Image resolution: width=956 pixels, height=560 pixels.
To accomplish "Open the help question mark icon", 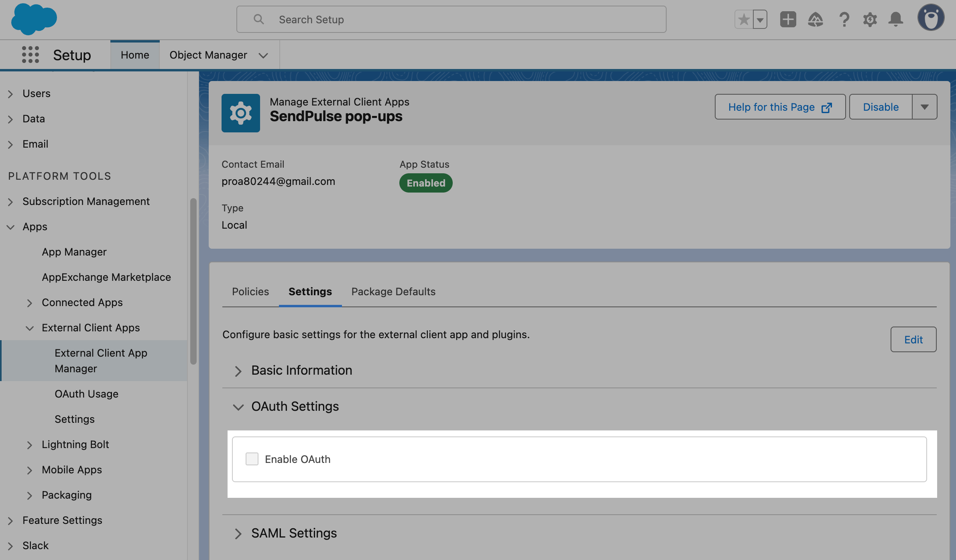I will [x=844, y=19].
